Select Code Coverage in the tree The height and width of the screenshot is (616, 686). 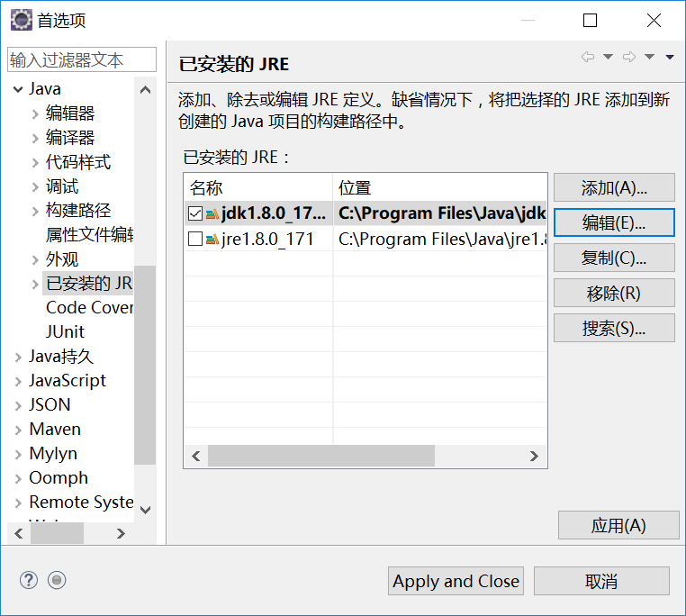coord(90,307)
